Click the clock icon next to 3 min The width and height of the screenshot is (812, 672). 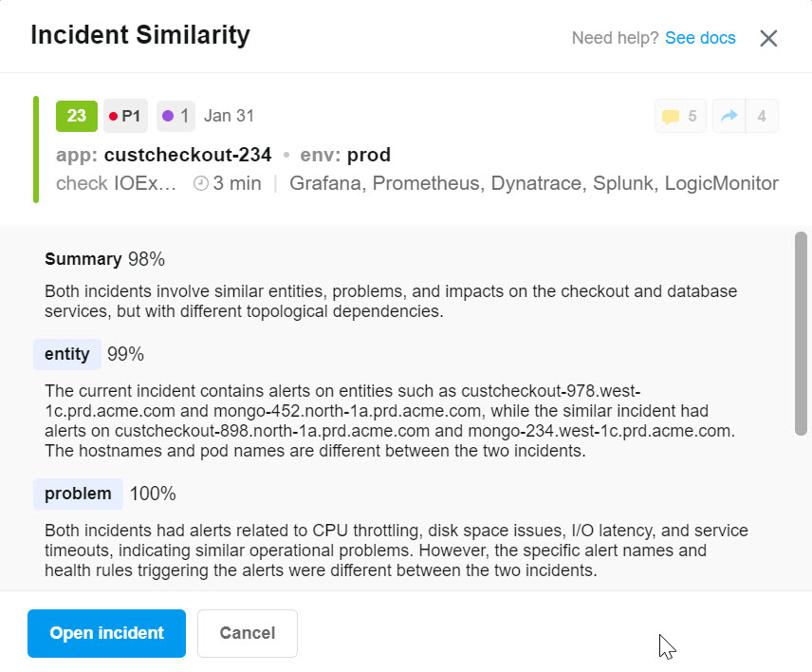(198, 183)
